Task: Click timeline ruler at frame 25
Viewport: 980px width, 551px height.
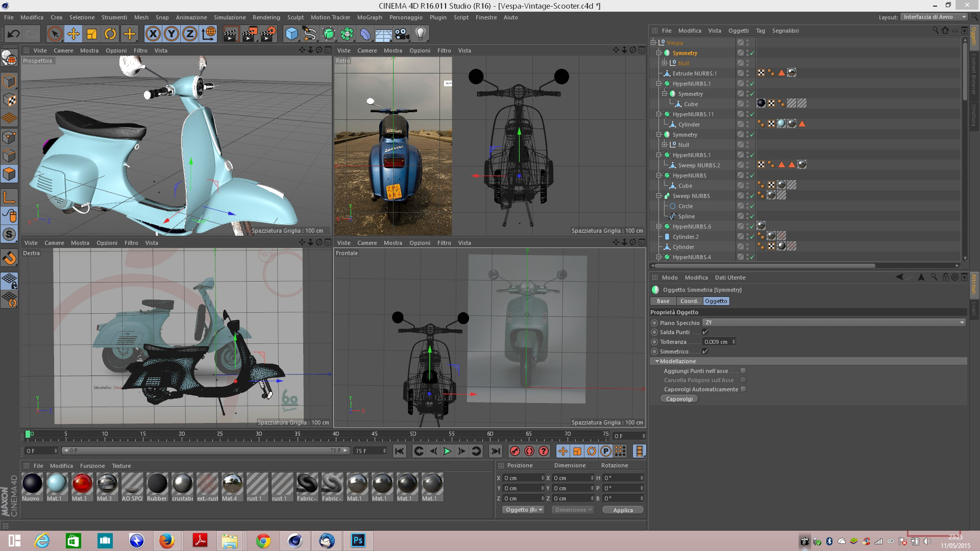Action: [219, 435]
